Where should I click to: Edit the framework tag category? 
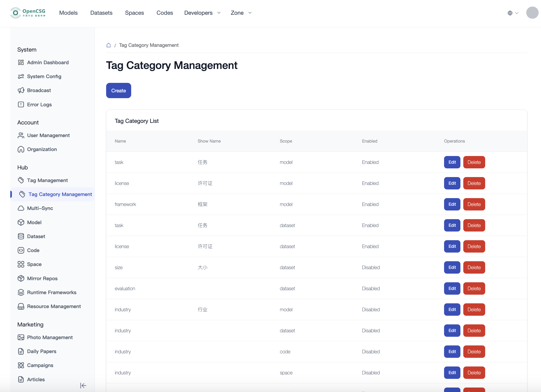coord(452,204)
